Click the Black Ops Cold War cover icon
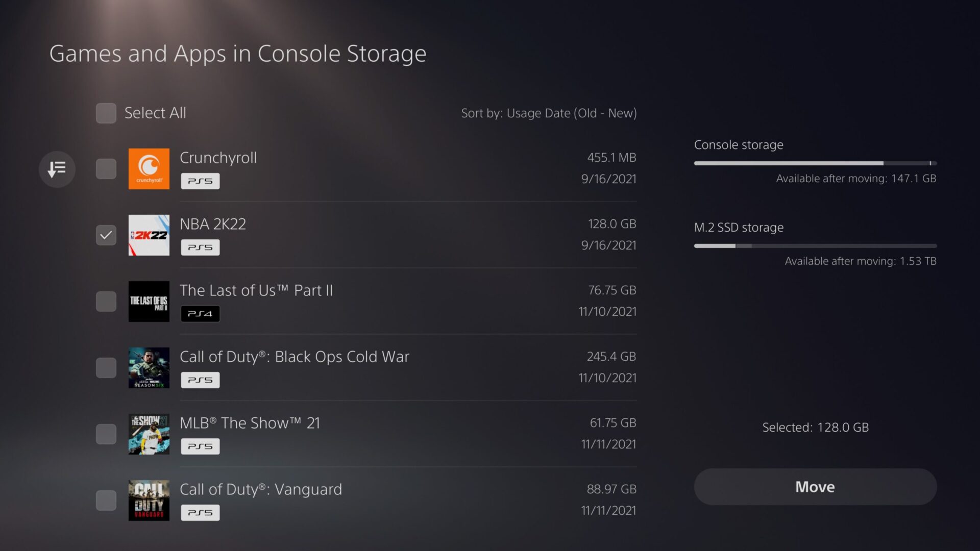The width and height of the screenshot is (980, 551). point(149,368)
